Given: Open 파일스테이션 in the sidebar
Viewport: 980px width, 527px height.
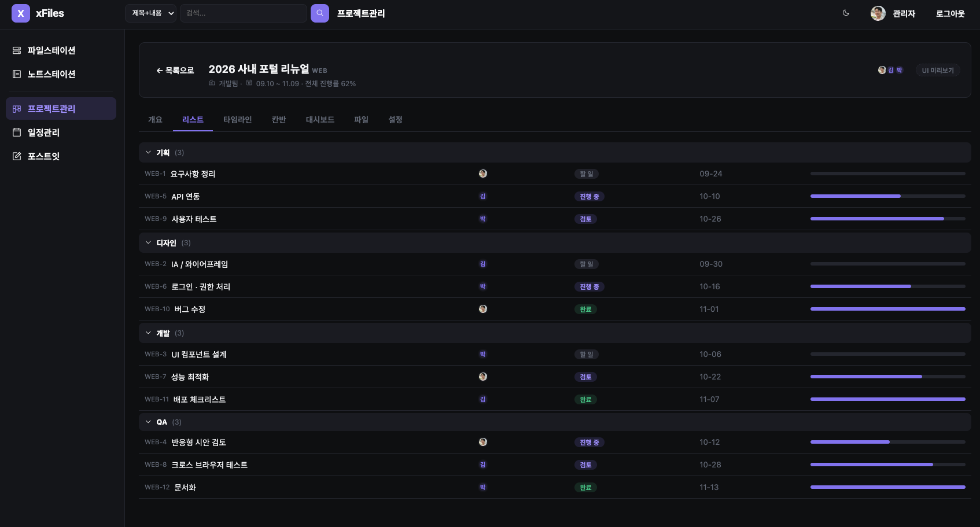Looking at the screenshot, I should point(61,50).
